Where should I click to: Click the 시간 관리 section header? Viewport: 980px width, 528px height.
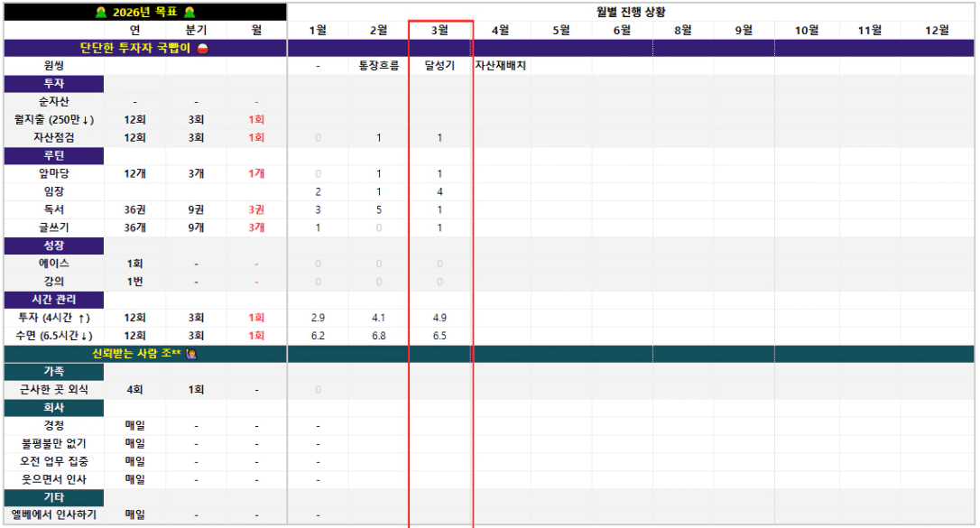(x=54, y=300)
